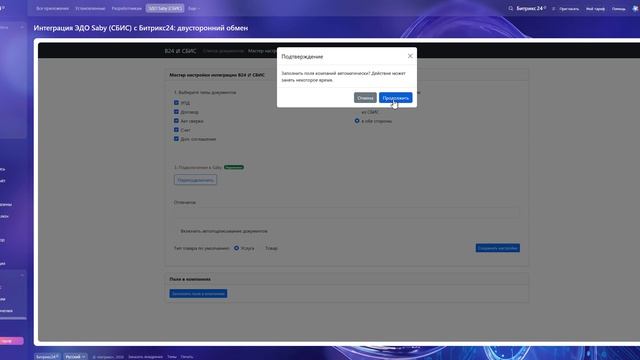The height and width of the screenshot is (360, 640).
Task: Collapse the lower sidebar group chevron
Action: click(22, 276)
